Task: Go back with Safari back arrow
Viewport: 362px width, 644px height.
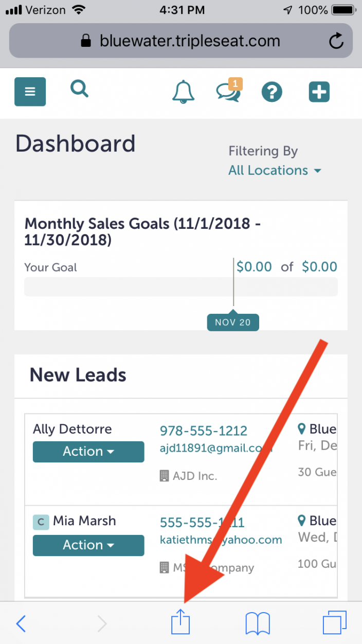Action: coord(21,624)
